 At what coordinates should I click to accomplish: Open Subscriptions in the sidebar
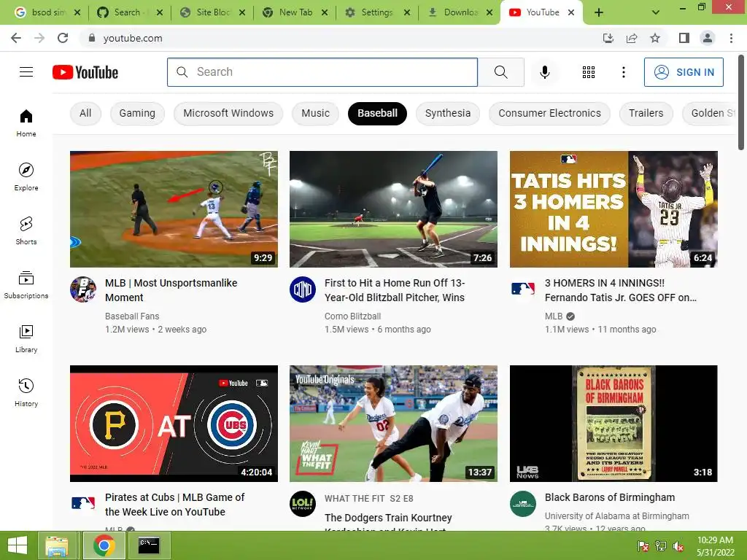[x=26, y=284]
